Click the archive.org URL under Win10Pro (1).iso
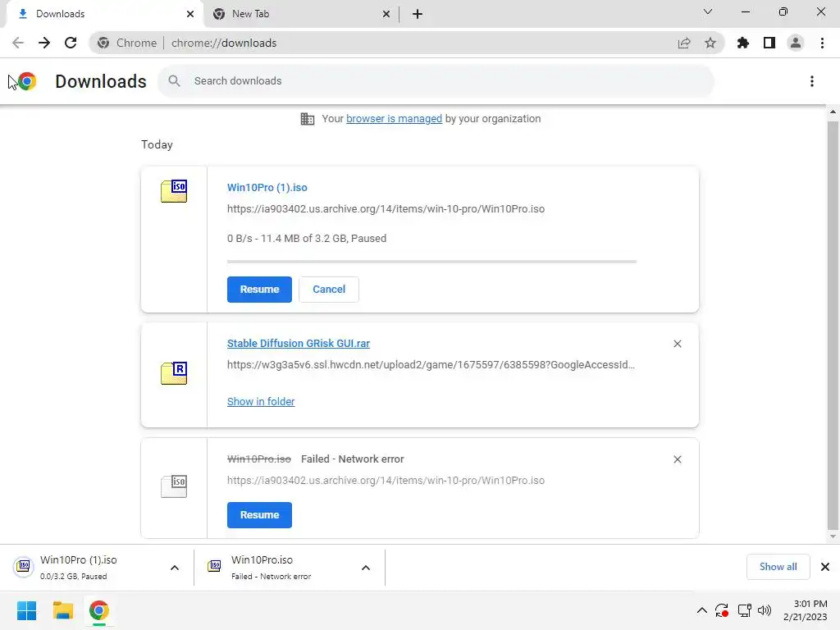Image resolution: width=840 pixels, height=630 pixels. (x=386, y=209)
